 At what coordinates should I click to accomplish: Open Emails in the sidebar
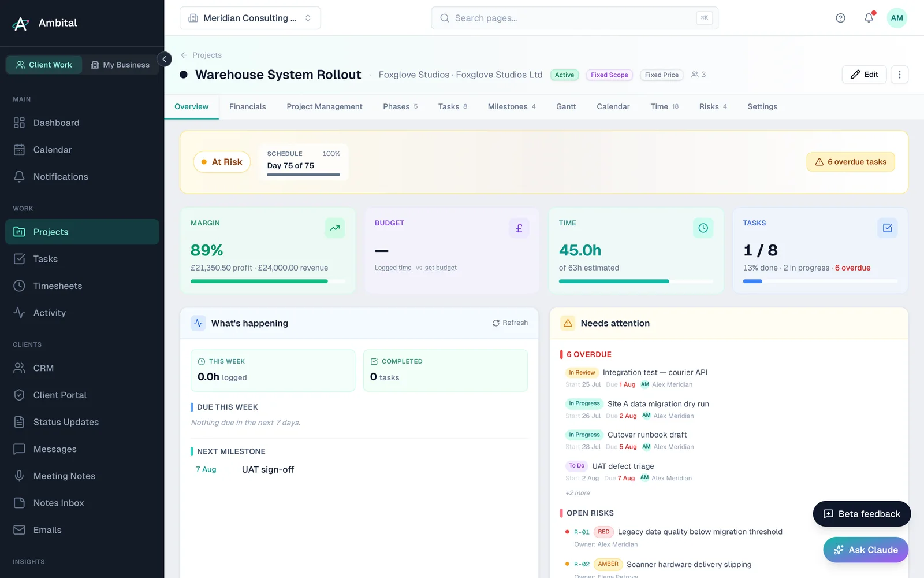pyautogui.click(x=82, y=530)
